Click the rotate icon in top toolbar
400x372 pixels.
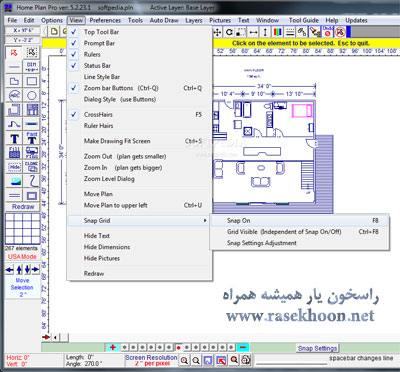click(229, 32)
